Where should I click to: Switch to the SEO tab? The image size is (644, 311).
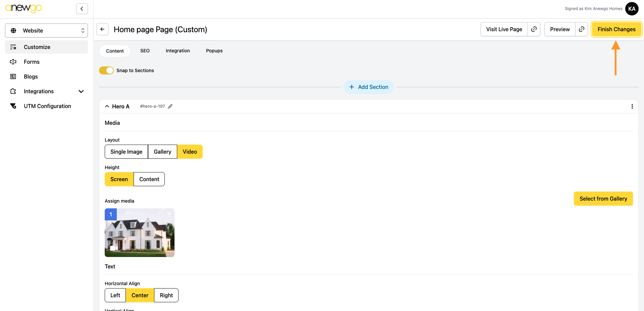click(x=145, y=51)
